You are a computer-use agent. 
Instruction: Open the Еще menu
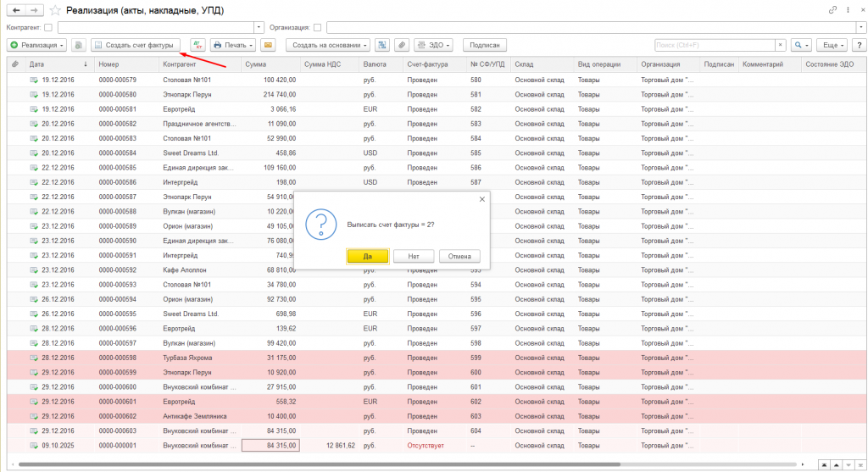[832, 45]
